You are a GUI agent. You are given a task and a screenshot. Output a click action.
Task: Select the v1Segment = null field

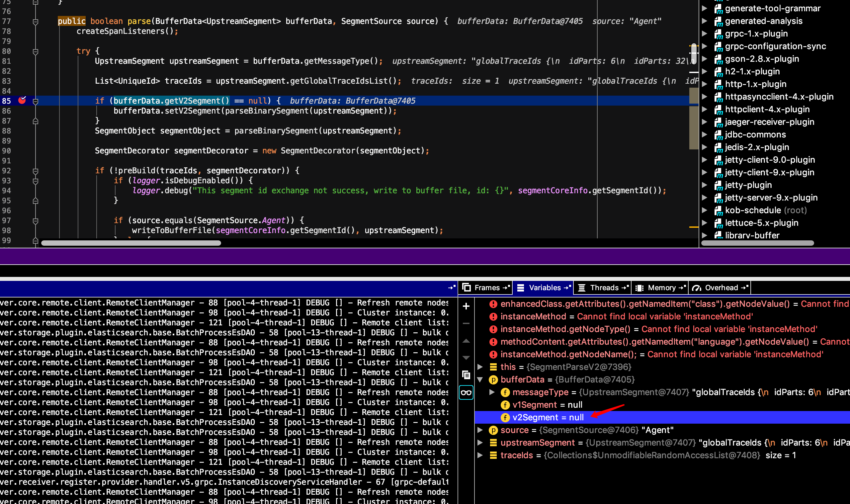(547, 405)
